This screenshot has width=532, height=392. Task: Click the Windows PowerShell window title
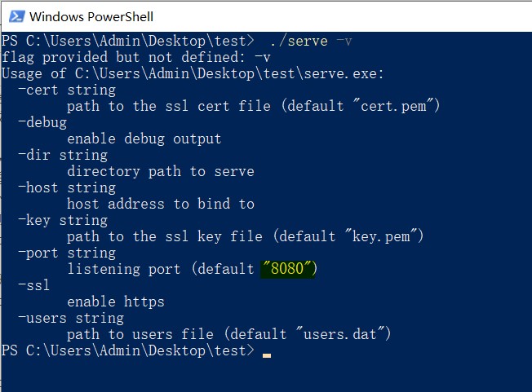pos(91,16)
